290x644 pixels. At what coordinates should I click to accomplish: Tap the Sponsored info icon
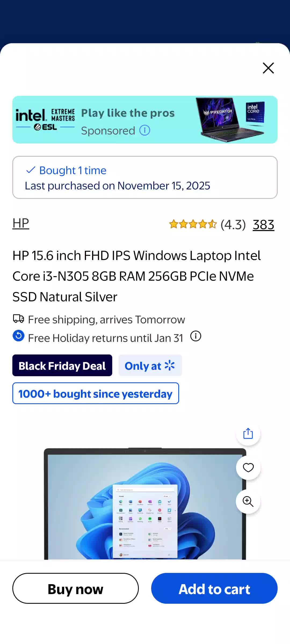click(x=145, y=130)
